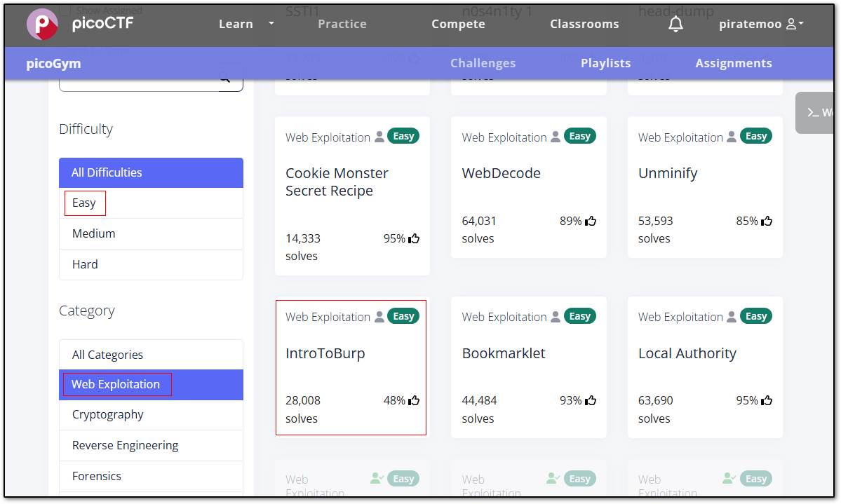Open the Compete menu item
841x504 pixels.
(459, 24)
